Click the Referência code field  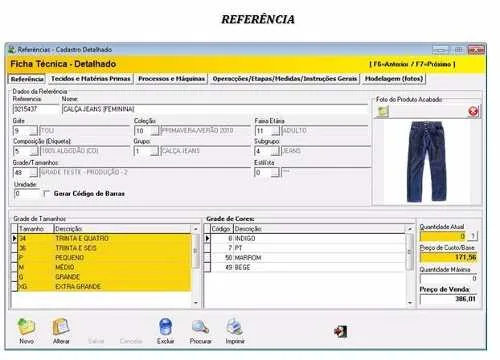coord(36,109)
